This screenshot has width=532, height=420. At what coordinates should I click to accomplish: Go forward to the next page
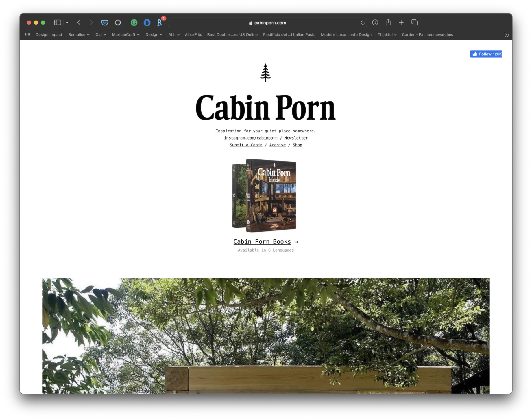click(91, 22)
